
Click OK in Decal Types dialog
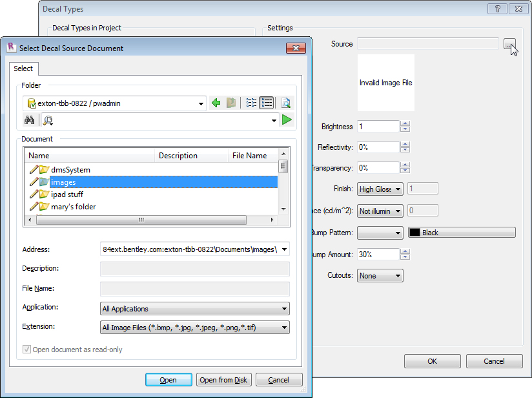tap(432, 361)
